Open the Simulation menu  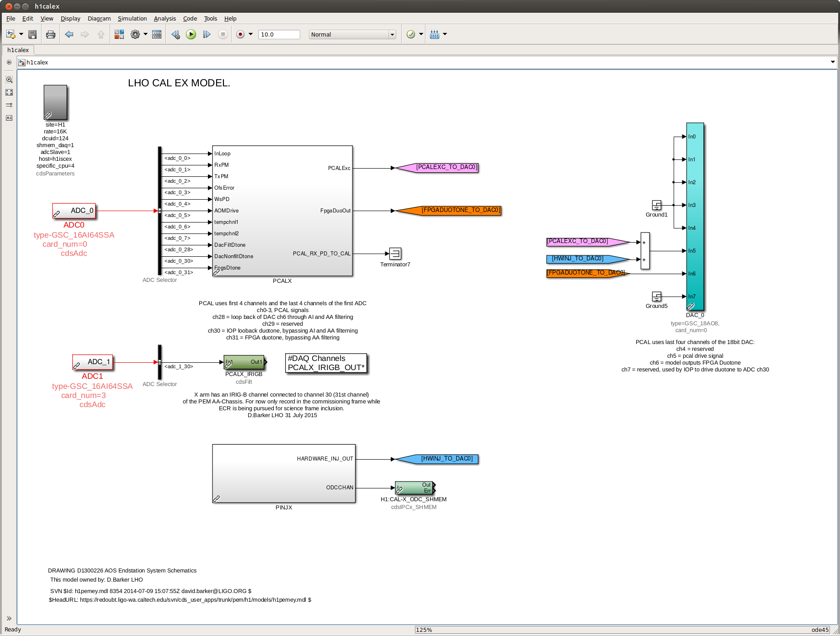132,18
